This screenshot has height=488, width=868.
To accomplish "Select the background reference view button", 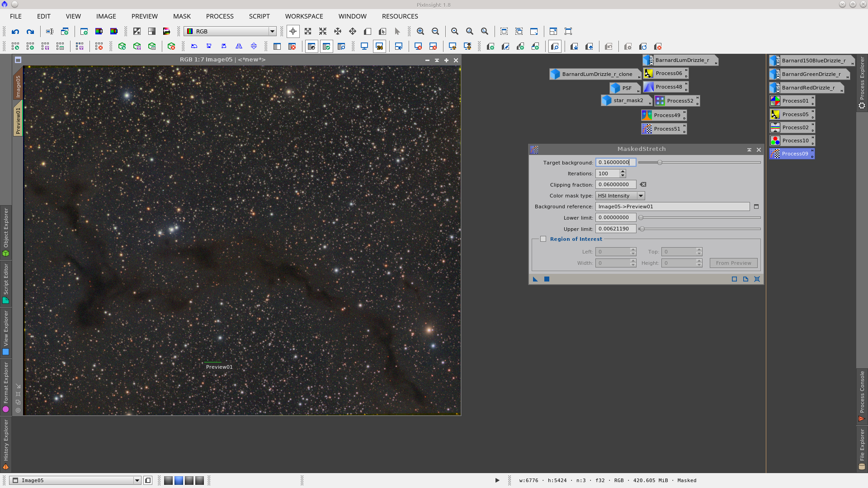I will [x=756, y=206].
